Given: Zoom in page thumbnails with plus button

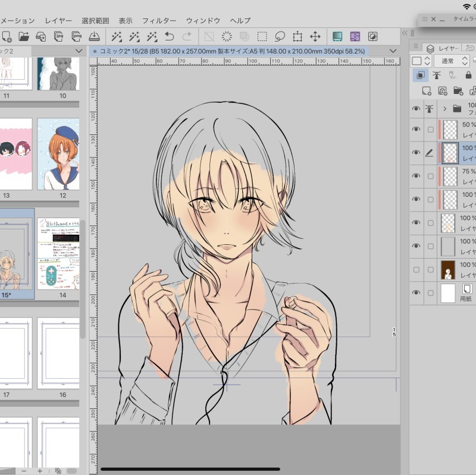Looking at the screenshot, I should coord(40,471).
